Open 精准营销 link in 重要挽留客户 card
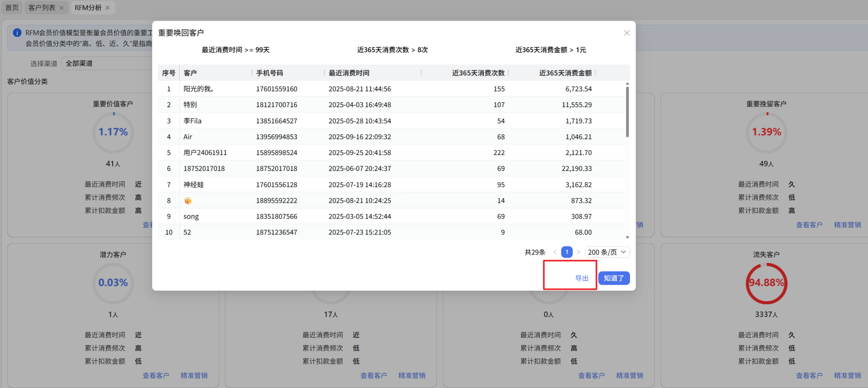The height and width of the screenshot is (388, 868). pos(847,225)
